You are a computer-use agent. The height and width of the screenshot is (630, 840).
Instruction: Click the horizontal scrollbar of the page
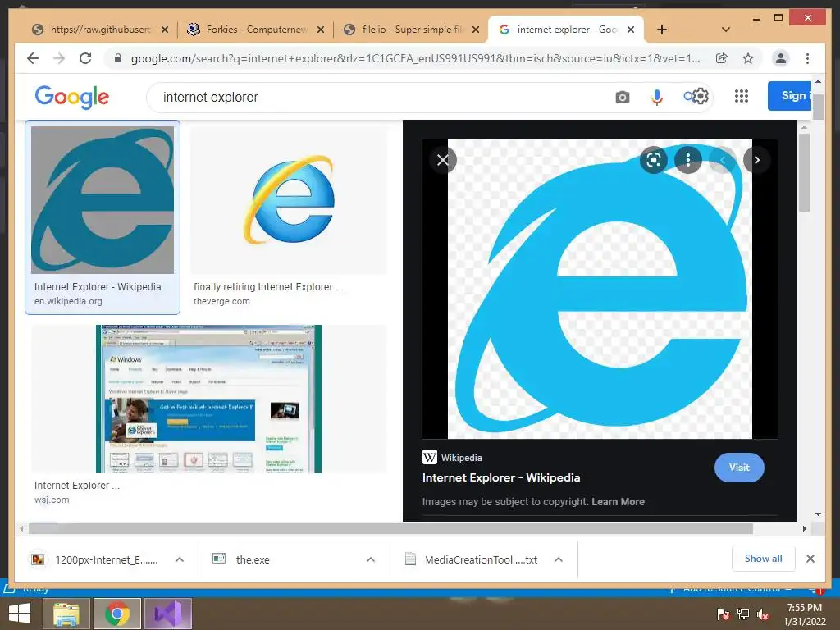coord(390,529)
